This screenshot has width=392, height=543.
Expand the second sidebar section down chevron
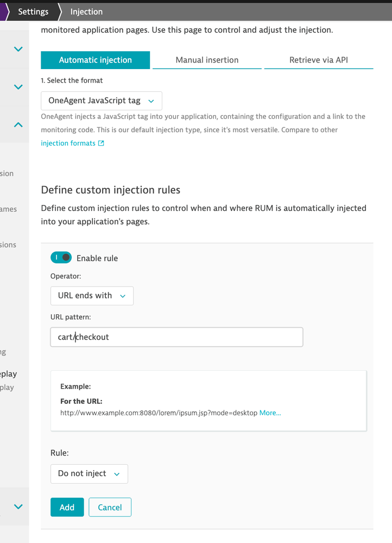(18, 86)
